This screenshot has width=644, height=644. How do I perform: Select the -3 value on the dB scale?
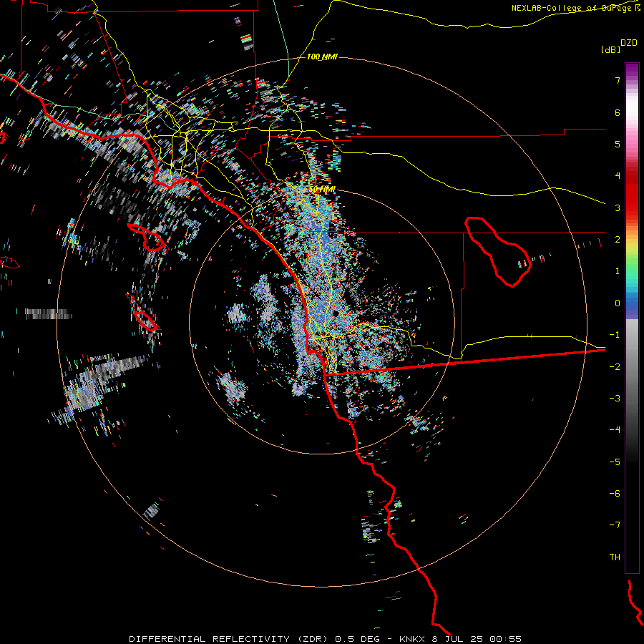pos(615,399)
